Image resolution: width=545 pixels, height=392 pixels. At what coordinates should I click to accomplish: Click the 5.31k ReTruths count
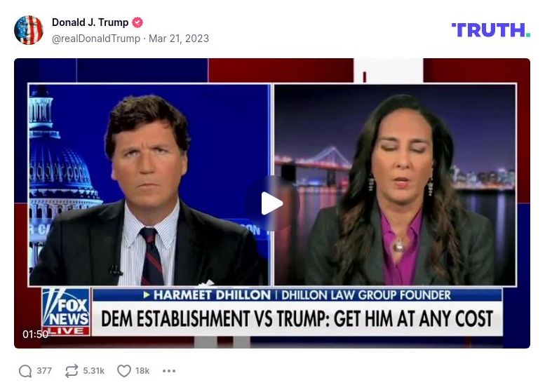[93, 371]
